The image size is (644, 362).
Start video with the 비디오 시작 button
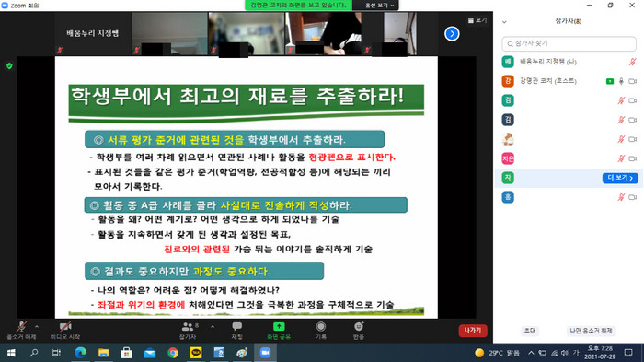pos(65,331)
